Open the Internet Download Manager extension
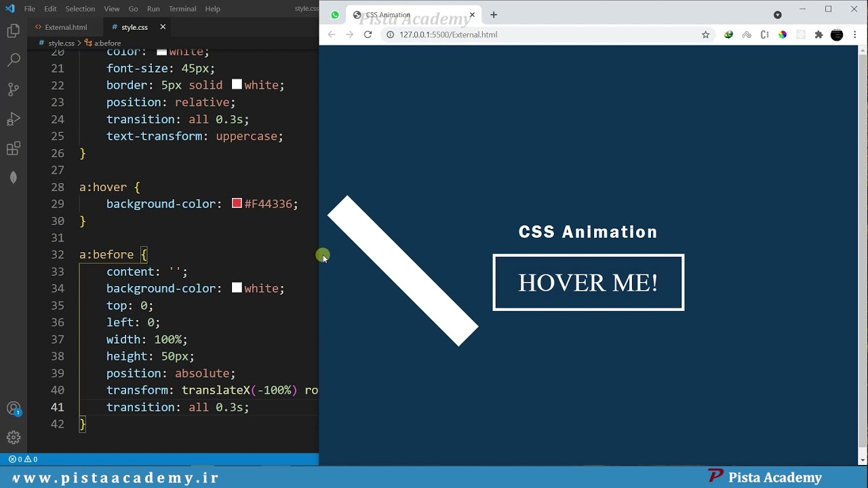The width and height of the screenshot is (868, 488). coord(728,35)
